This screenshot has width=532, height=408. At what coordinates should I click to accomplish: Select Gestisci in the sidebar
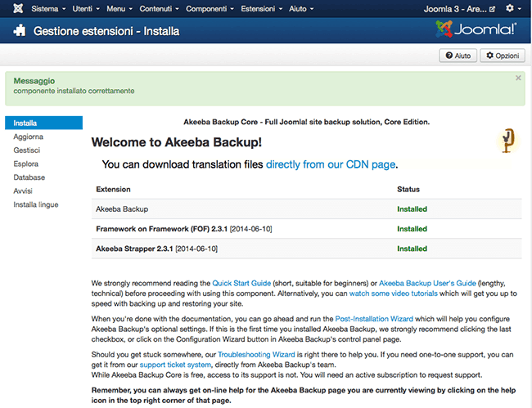pos(27,150)
